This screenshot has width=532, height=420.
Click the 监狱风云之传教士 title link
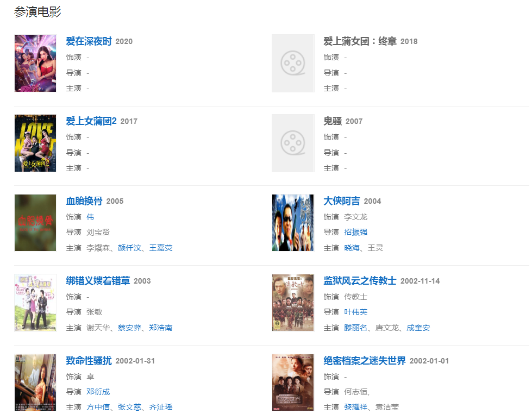[x=360, y=281]
